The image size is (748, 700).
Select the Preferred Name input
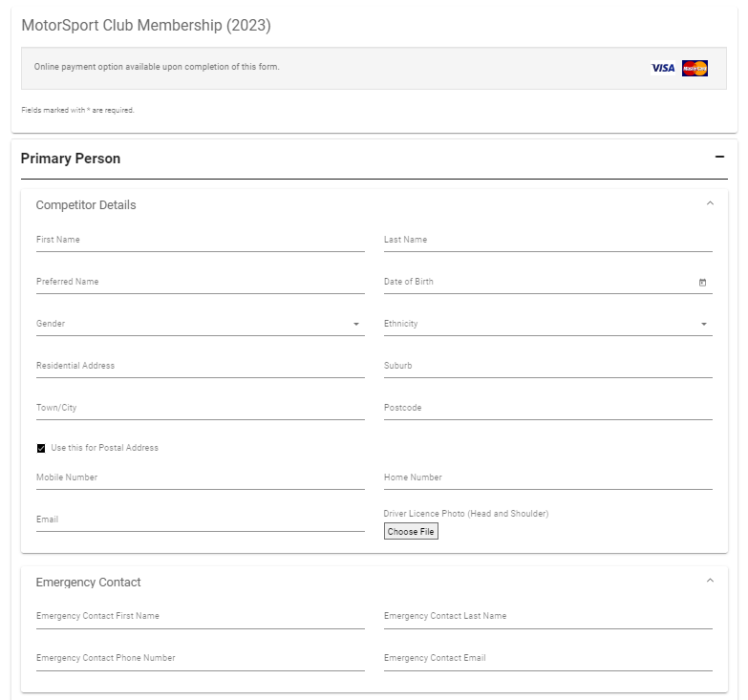[201, 283]
